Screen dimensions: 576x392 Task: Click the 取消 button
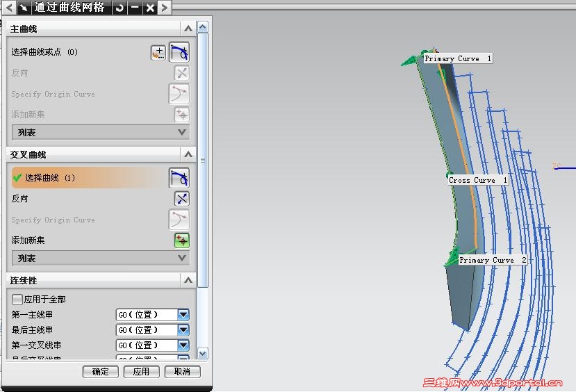tap(183, 372)
